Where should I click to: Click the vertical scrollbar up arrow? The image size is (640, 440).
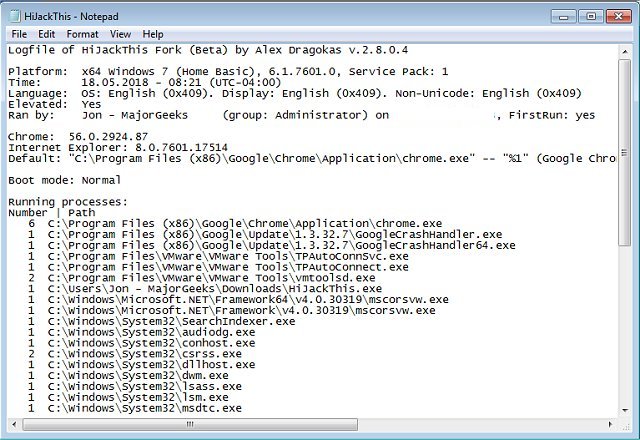click(x=624, y=52)
